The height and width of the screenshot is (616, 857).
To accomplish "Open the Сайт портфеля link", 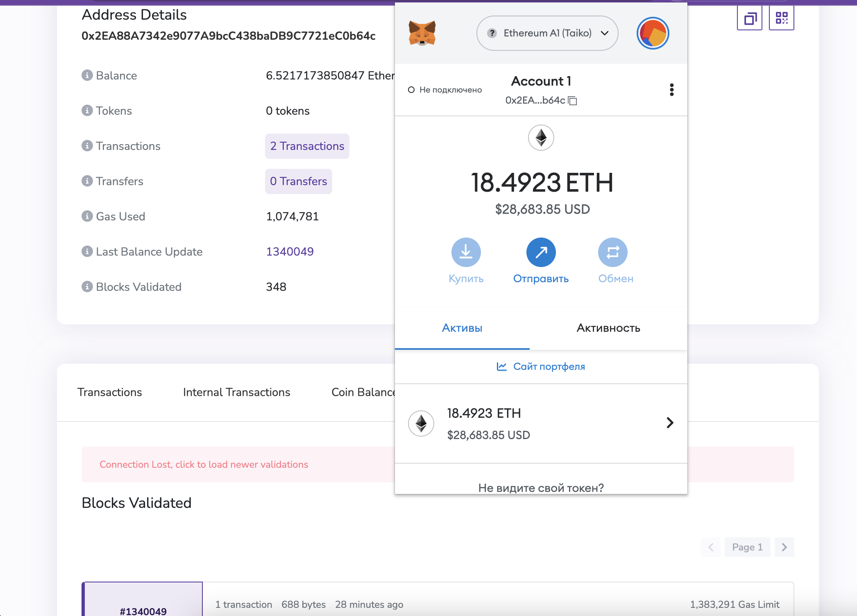I will pos(541,367).
